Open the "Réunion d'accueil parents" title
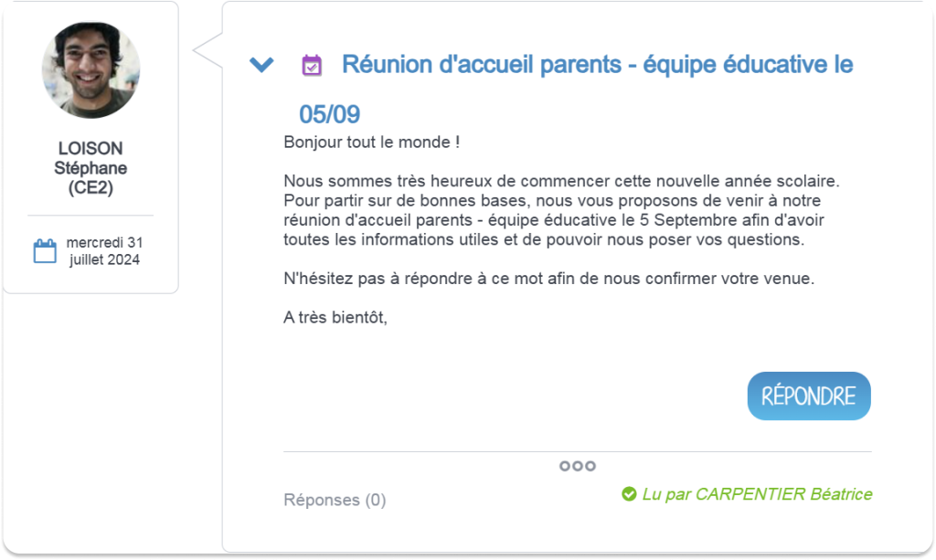The image size is (936, 560). [x=597, y=65]
